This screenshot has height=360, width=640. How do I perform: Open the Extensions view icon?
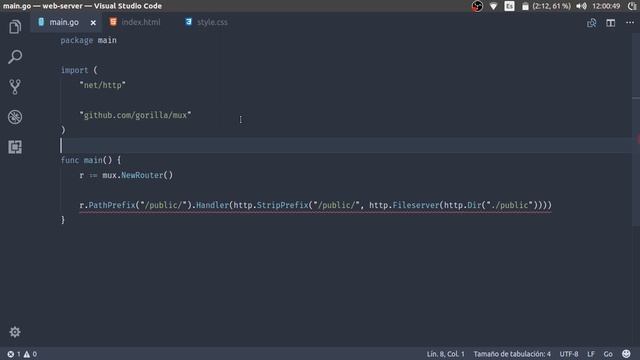tap(15, 147)
